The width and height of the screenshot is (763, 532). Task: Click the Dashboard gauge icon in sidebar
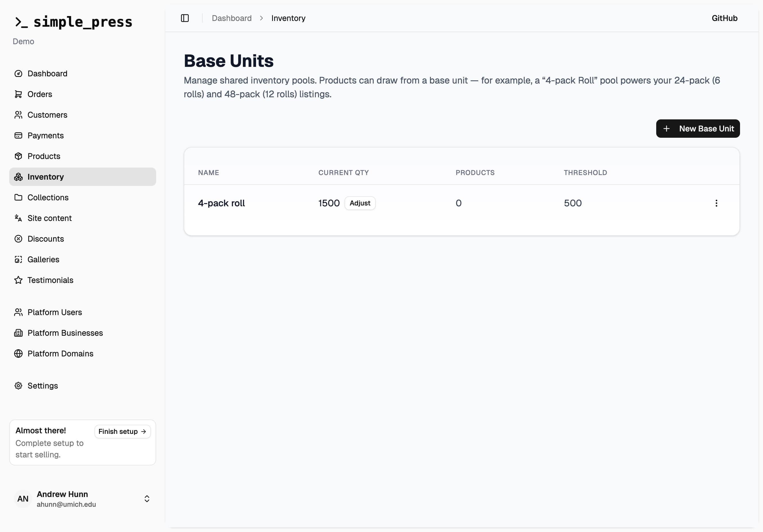coord(18,73)
